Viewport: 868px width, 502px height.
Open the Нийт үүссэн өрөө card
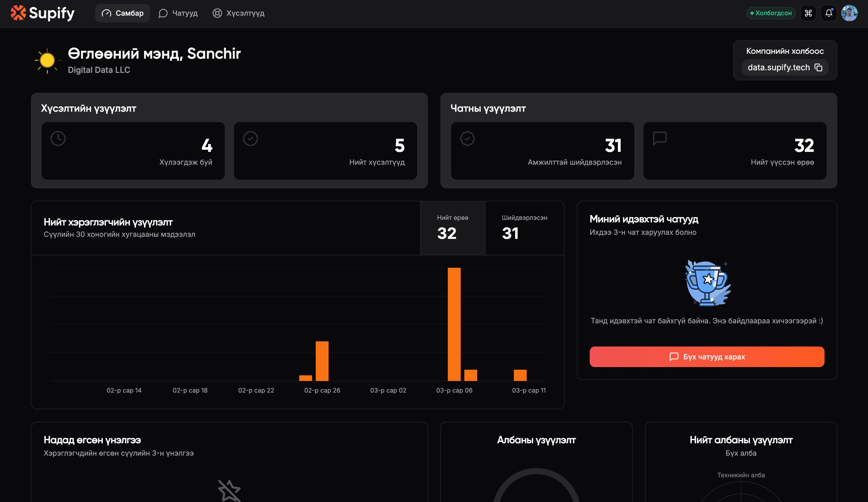tap(735, 151)
